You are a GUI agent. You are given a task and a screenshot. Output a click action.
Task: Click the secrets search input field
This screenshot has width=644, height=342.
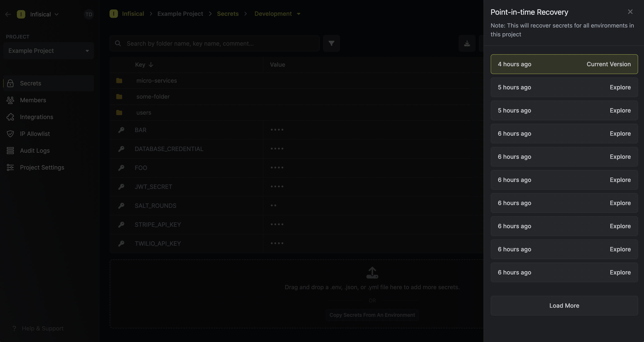215,44
